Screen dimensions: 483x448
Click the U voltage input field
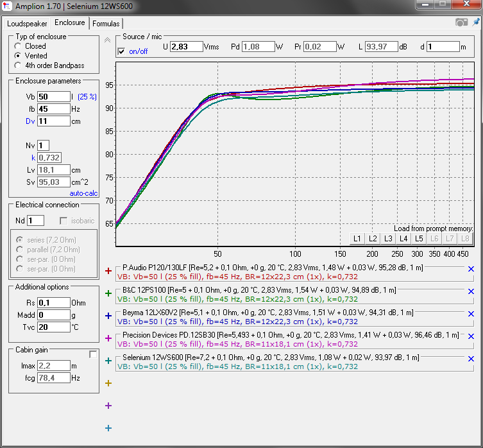(187, 47)
